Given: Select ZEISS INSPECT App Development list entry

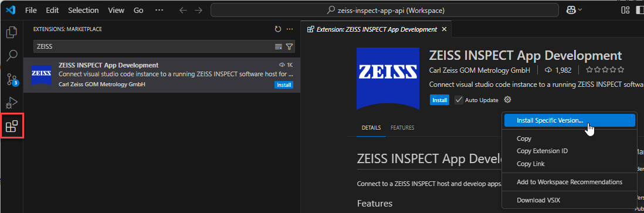Looking at the screenshot, I should 162,75.
